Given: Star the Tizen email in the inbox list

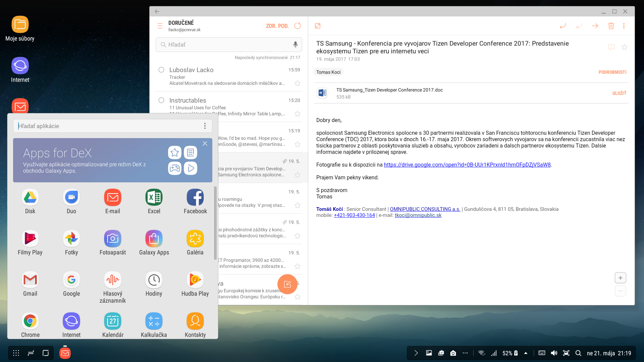Looking at the screenshot, I should [x=298, y=175].
